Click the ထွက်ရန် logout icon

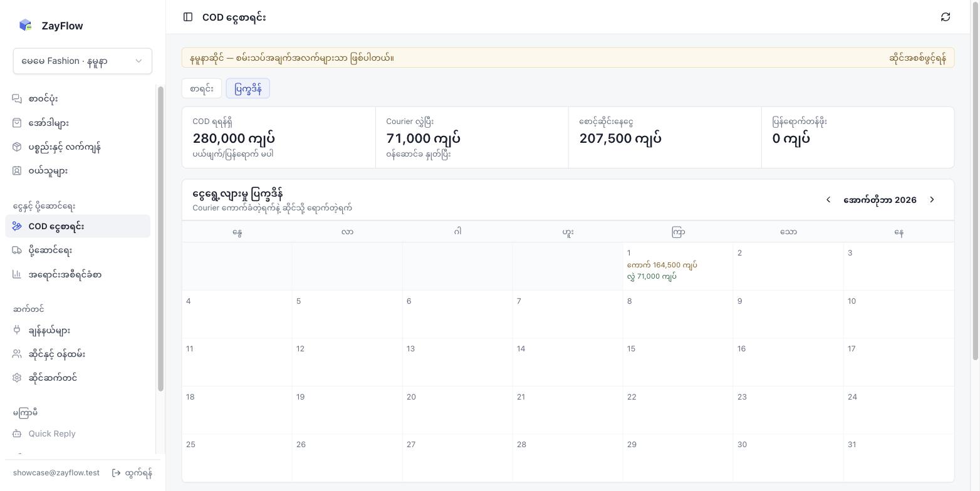(x=117, y=473)
